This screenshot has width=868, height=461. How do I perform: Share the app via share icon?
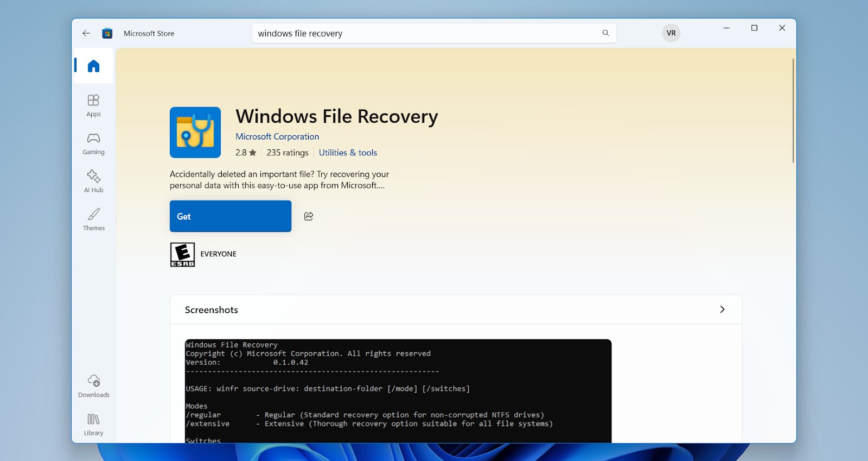(x=309, y=216)
